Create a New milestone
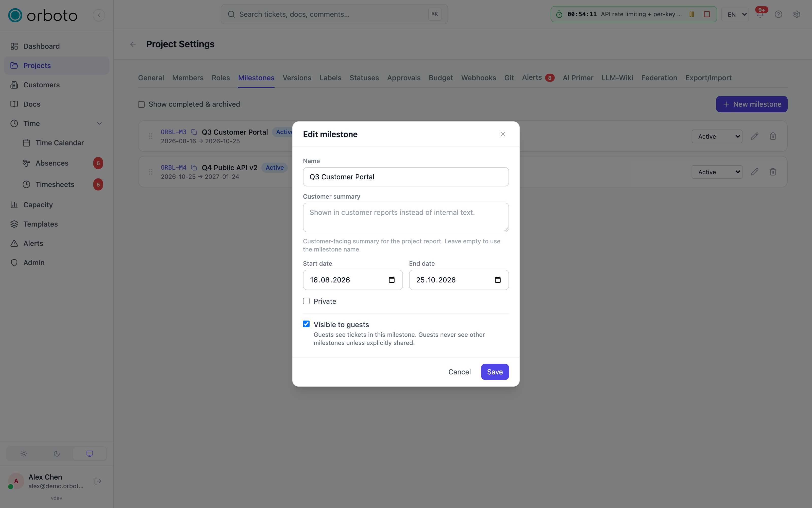812x508 pixels. (x=752, y=104)
